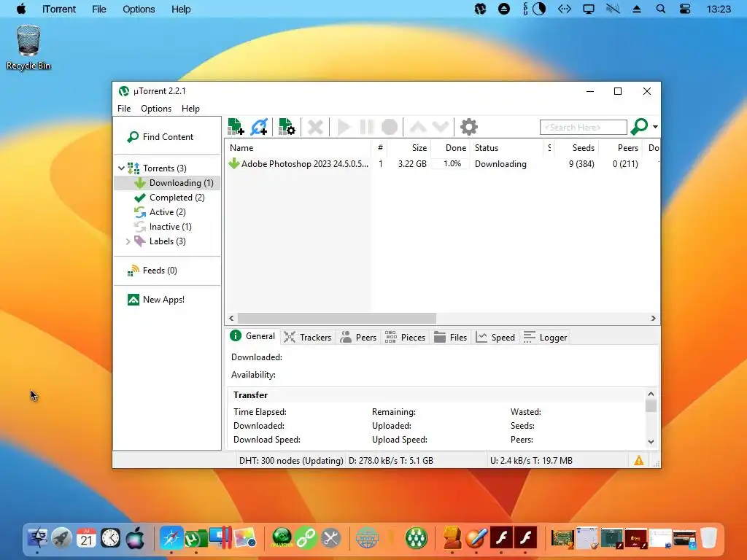Open Control Center toggle icon

pos(685,9)
